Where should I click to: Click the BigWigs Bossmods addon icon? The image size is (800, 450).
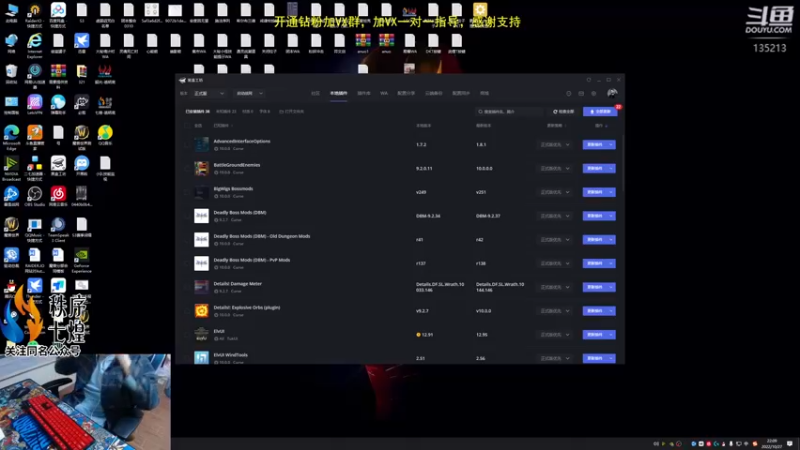201,192
